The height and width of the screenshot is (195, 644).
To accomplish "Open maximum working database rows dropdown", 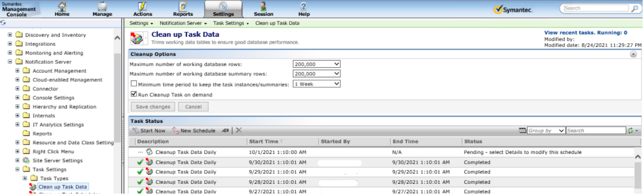I will tap(317, 64).
